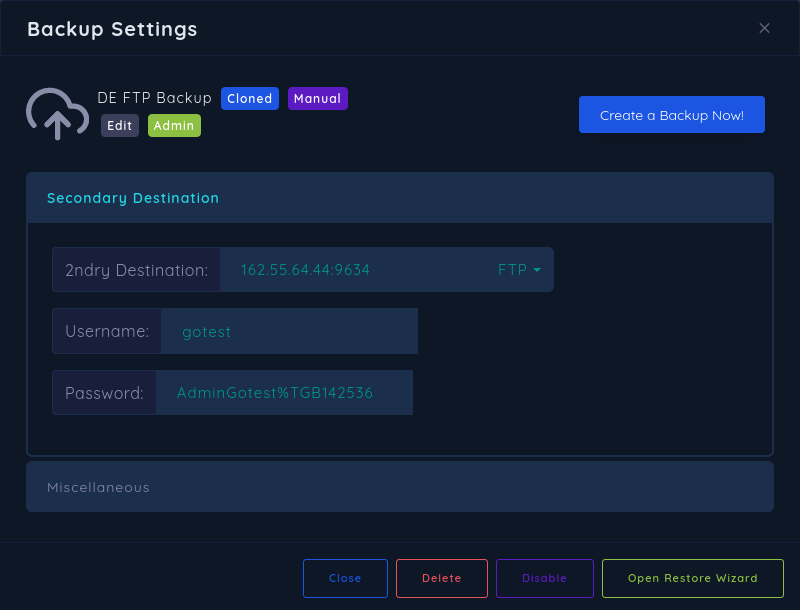Click Create a Backup Now! button
Image resolution: width=800 pixels, height=610 pixels.
(x=671, y=115)
